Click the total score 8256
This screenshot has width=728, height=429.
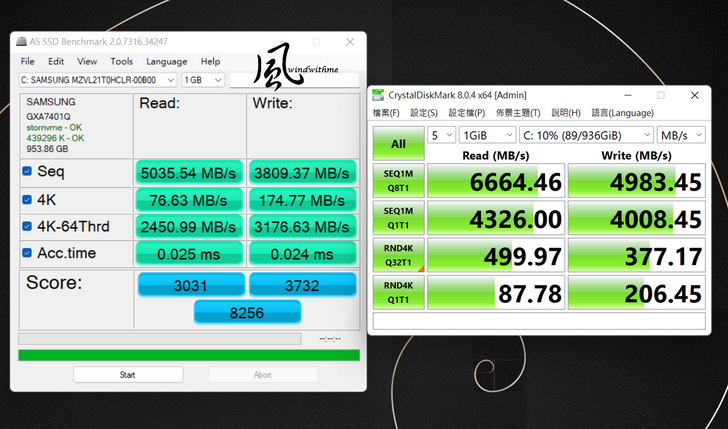point(247,312)
